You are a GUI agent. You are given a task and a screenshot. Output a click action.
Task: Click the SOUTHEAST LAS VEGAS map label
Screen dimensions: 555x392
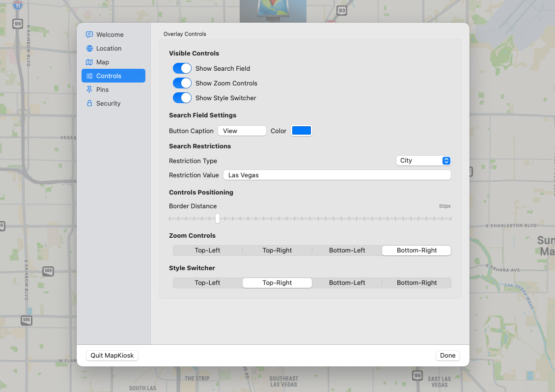[284, 381]
